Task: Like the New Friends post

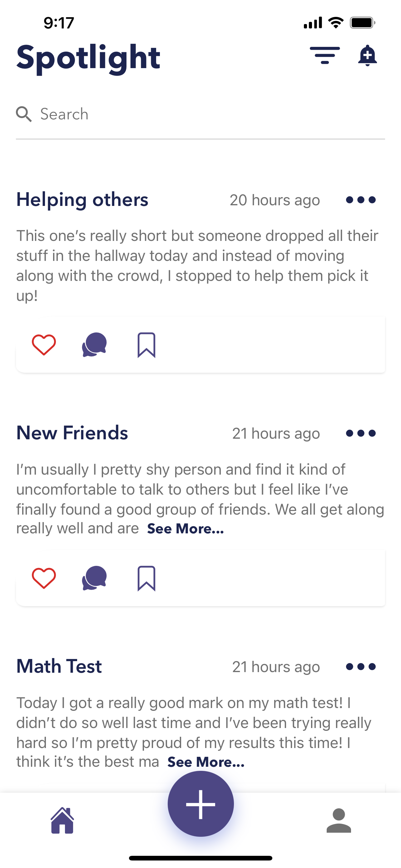Action: point(44,578)
